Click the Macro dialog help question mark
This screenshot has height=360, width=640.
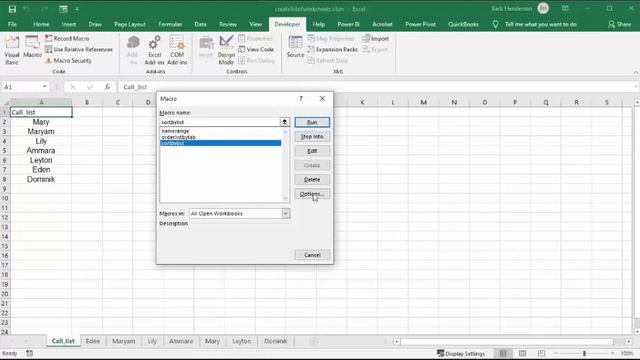coord(301,98)
